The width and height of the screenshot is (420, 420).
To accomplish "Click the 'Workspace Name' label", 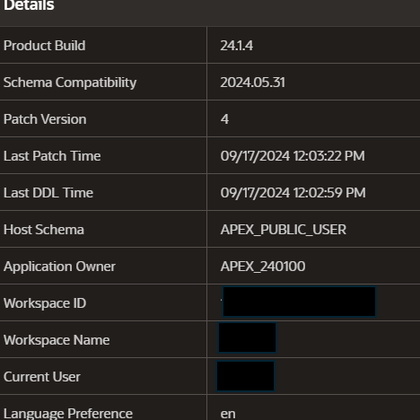I will (56, 340).
